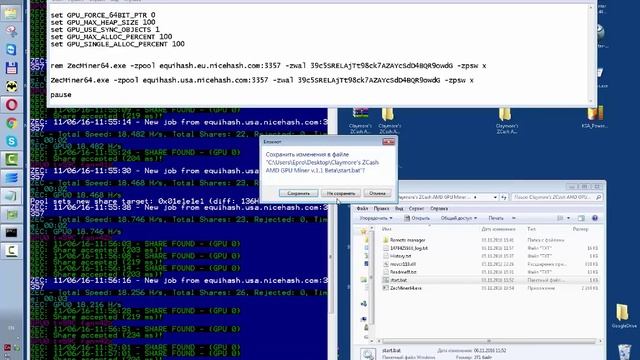Image resolution: width=640 pixels, height=360 pixels.
Task: Sort by Тип column header
Action: click(x=531, y=229)
